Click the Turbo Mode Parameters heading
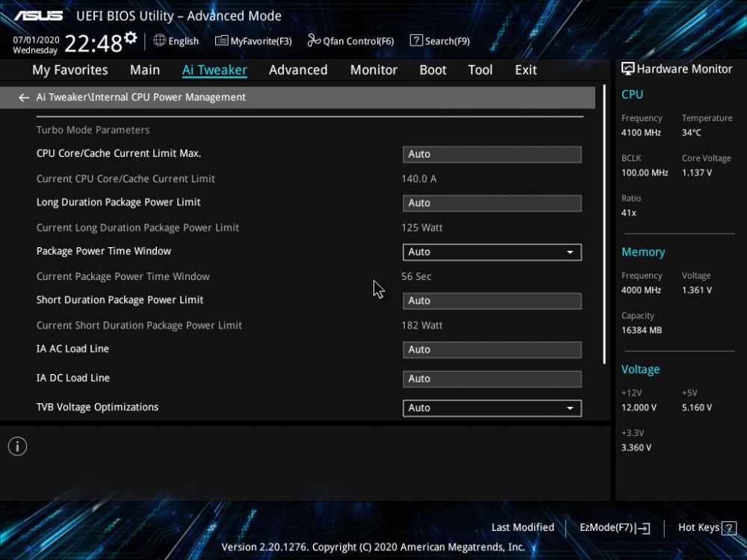 [x=93, y=130]
